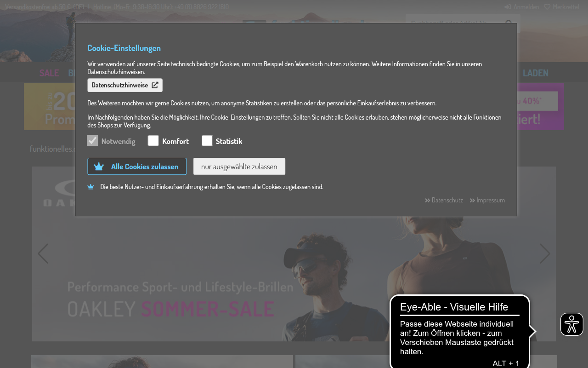Click the Cookie-Einstellungen heading
Image resolution: width=588 pixels, height=368 pixels.
124,48
